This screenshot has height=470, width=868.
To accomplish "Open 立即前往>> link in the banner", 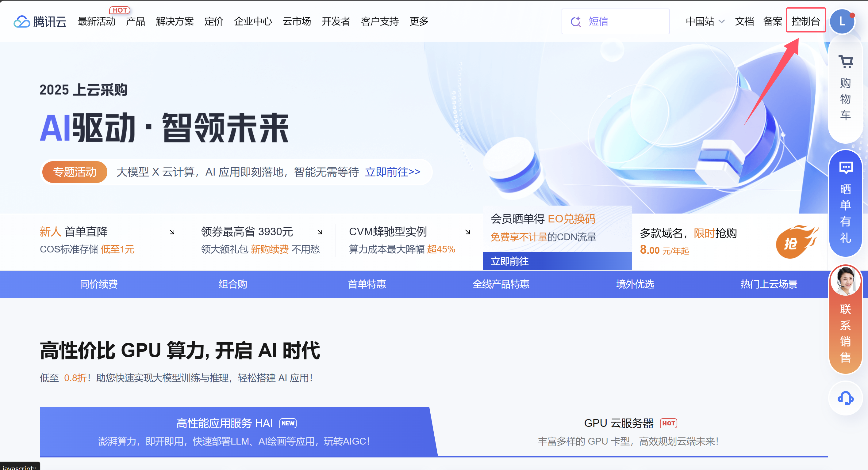I will coord(393,172).
